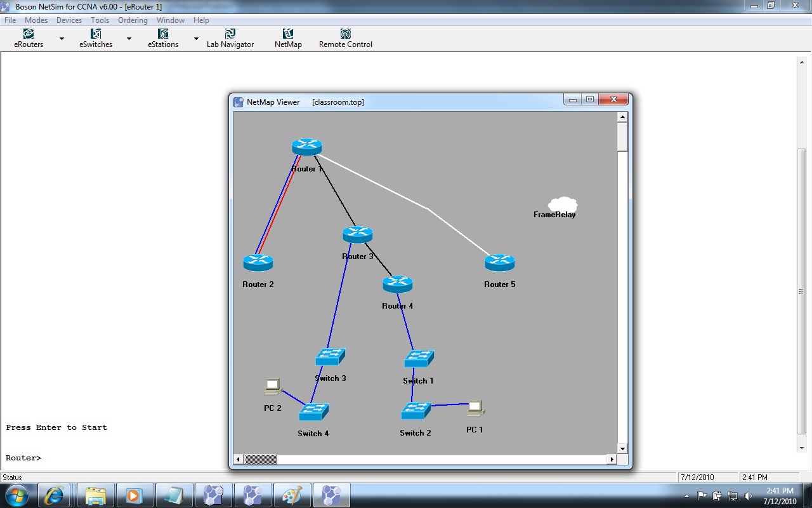Click the NetMap Viewer scroll right arrow

pyautogui.click(x=612, y=459)
